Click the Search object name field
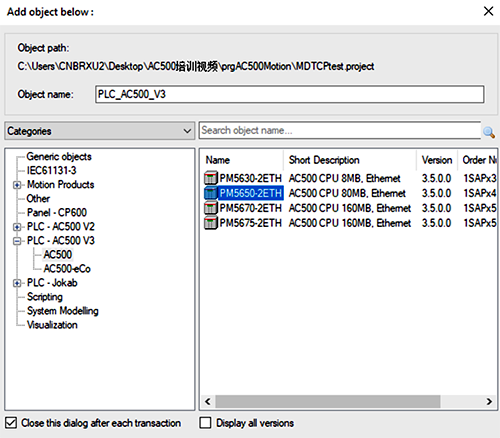 click(x=340, y=130)
